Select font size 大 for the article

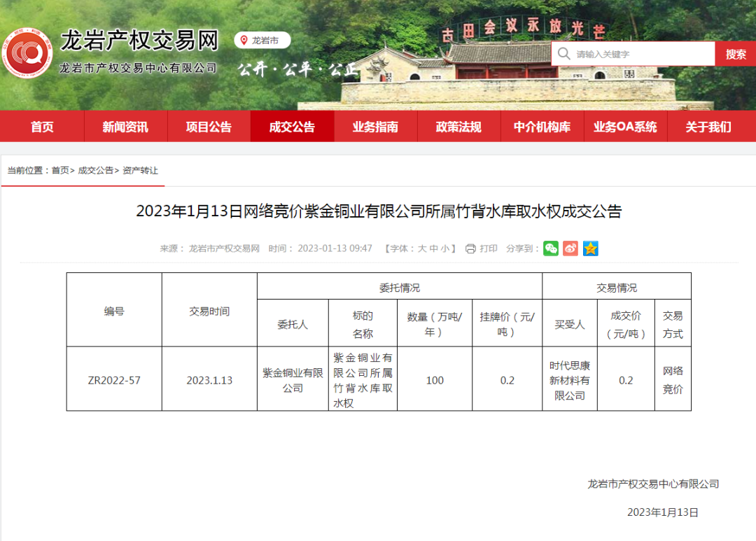(422, 248)
